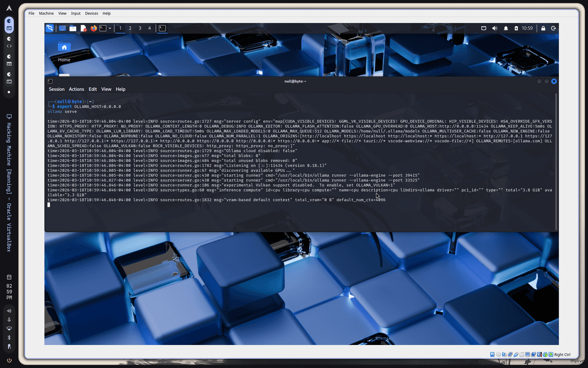This screenshot has width=588, height=368.
Task: Click the battery power icon in tray
Action: pos(516,28)
